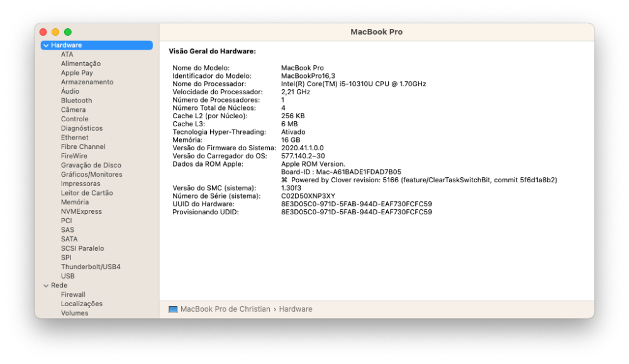Select SATA in the sidebar
629x364 pixels.
[69, 239]
